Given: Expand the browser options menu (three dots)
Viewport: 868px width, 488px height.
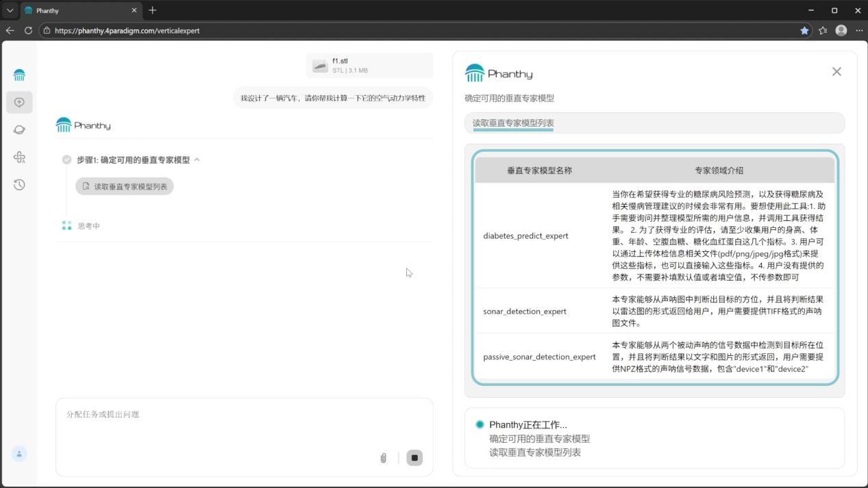Looking at the screenshot, I should click(860, 30).
